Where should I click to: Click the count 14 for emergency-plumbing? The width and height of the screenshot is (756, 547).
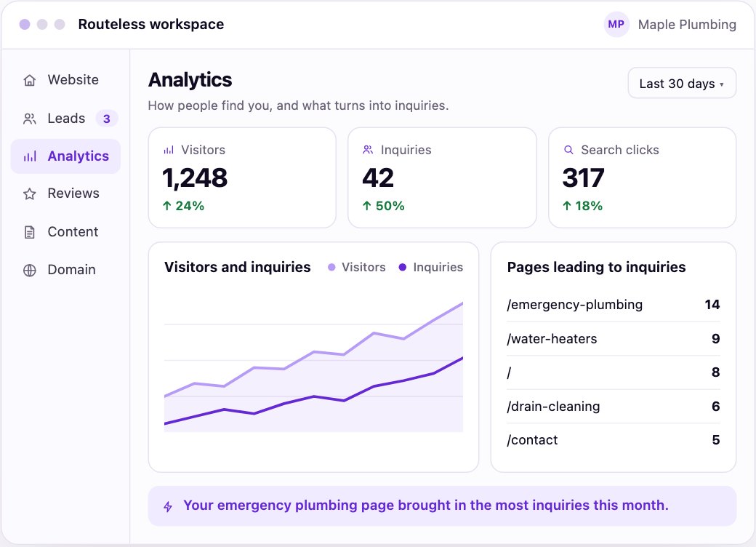pyautogui.click(x=712, y=305)
